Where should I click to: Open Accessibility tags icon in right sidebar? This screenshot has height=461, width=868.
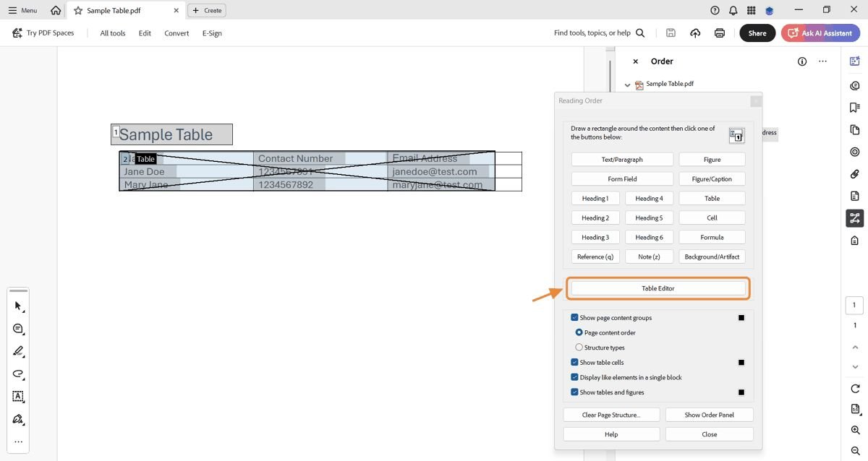pos(855,241)
